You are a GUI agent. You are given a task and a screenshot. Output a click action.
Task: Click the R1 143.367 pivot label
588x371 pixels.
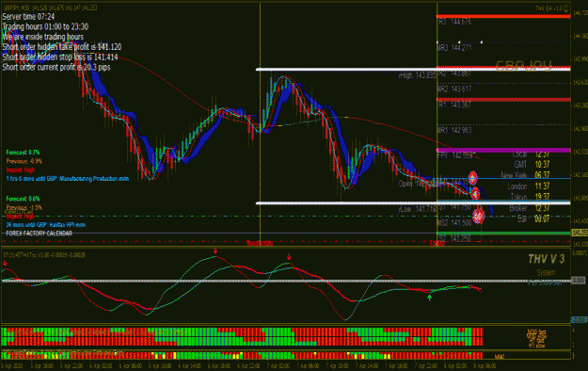pos(454,105)
